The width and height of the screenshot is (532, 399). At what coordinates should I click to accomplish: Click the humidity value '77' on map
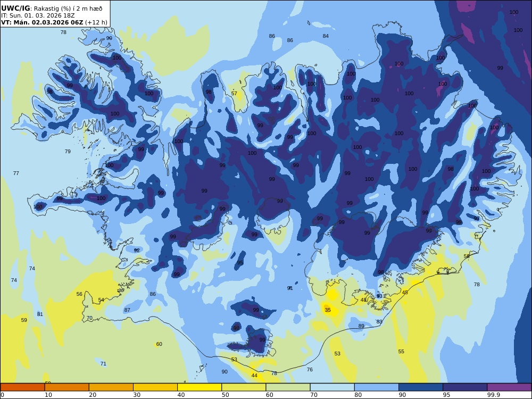coord(16,173)
